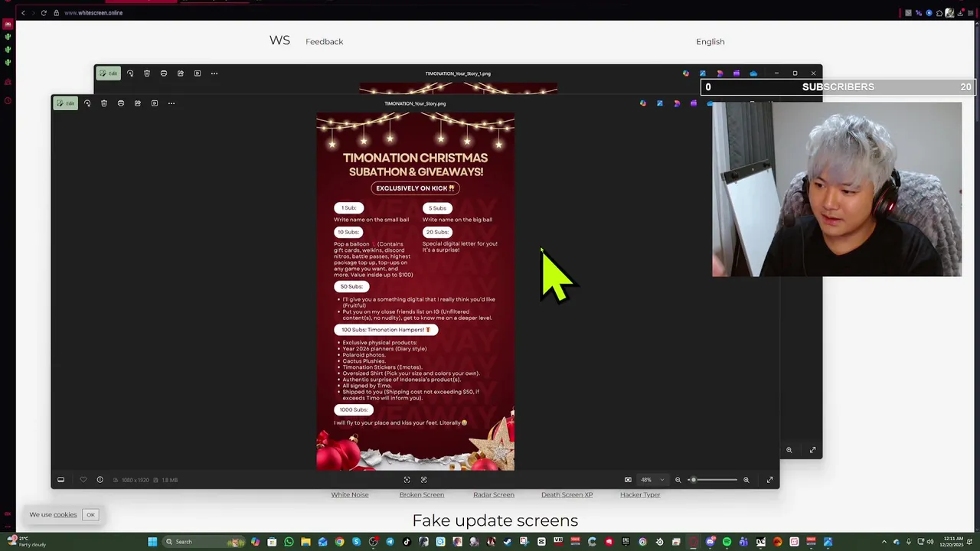Click TIMONATION_Your_Story_1.png title text

[458, 73]
